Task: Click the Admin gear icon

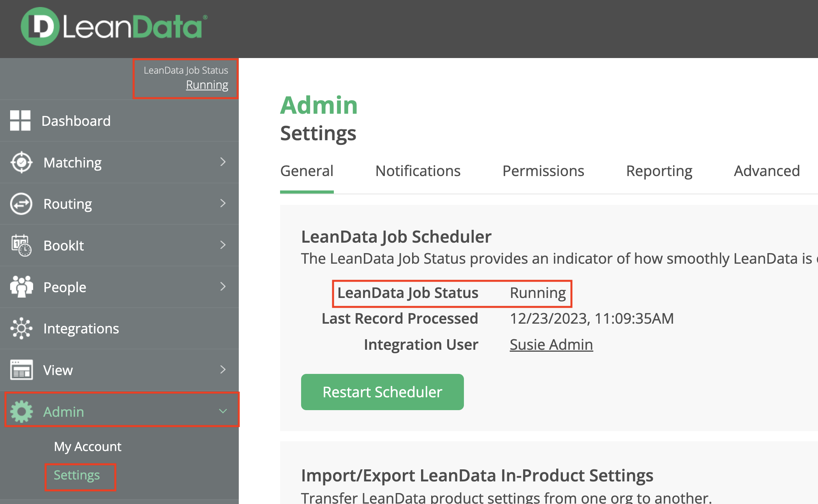Action: pyautogui.click(x=21, y=412)
